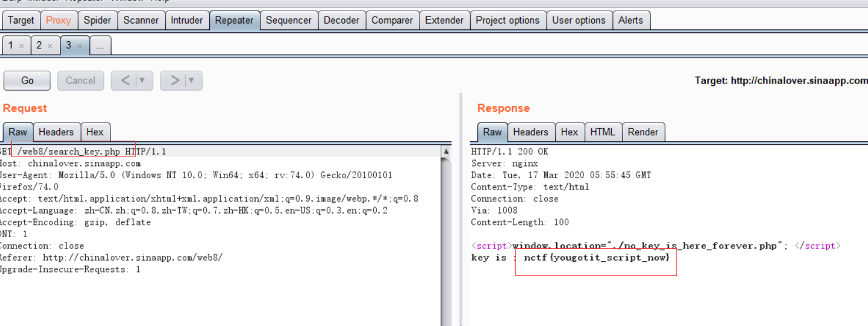Viewport: 868px width, 326px height.
Task: Open the Sequencer tab
Action: tap(289, 20)
